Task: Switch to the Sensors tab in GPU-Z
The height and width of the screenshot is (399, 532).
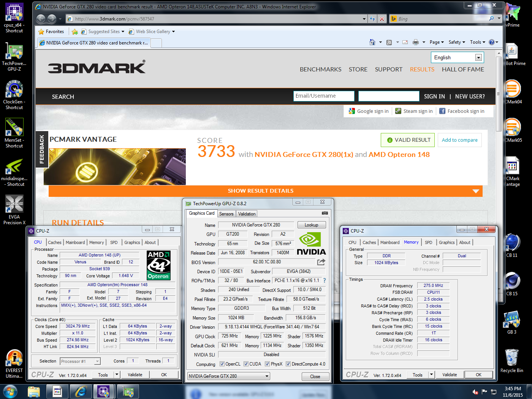Action: 226,214
